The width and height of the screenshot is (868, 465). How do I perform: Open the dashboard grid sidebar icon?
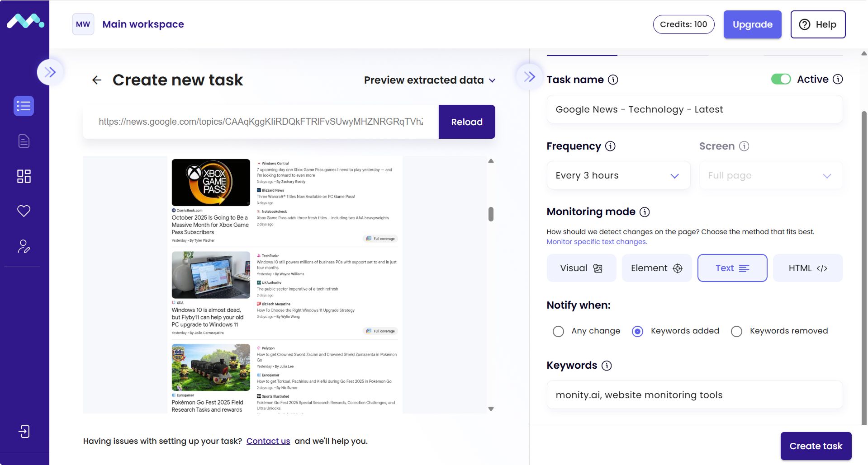click(24, 176)
